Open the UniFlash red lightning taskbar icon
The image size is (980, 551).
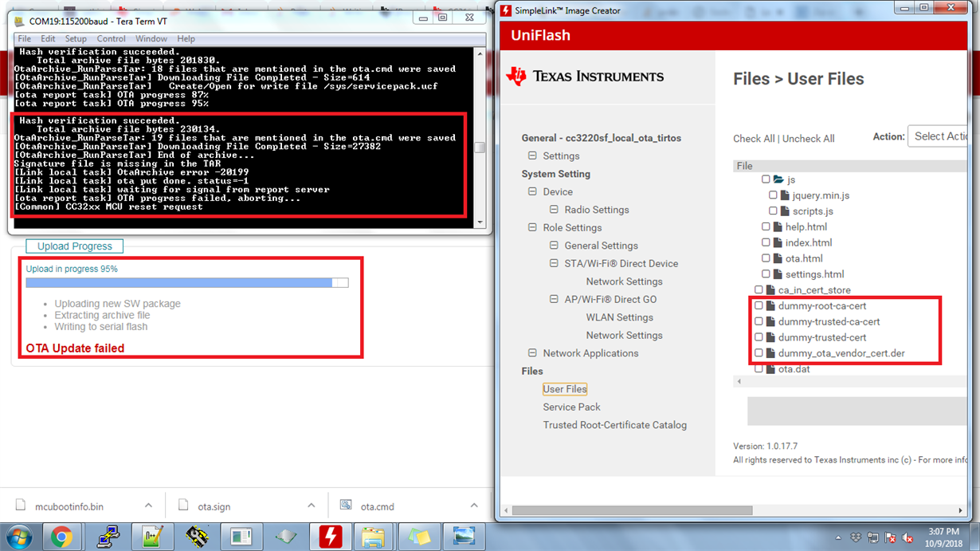330,537
